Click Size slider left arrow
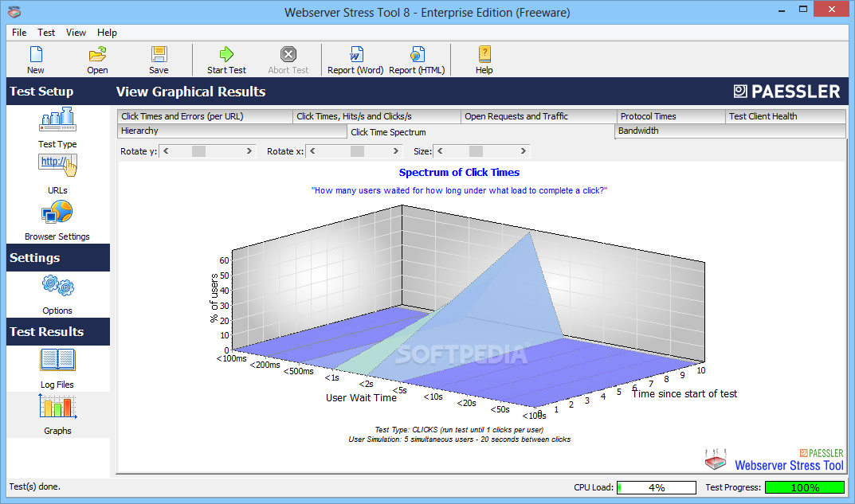The image size is (855, 504). [440, 151]
